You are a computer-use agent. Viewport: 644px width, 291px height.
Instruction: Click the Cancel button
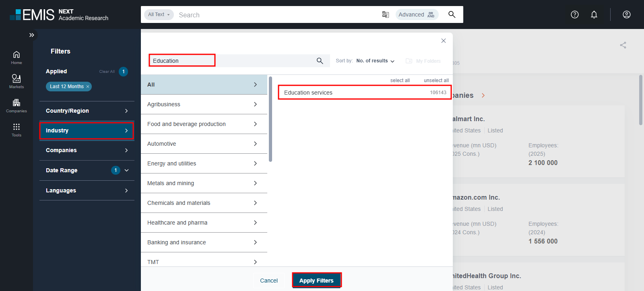pos(268,281)
